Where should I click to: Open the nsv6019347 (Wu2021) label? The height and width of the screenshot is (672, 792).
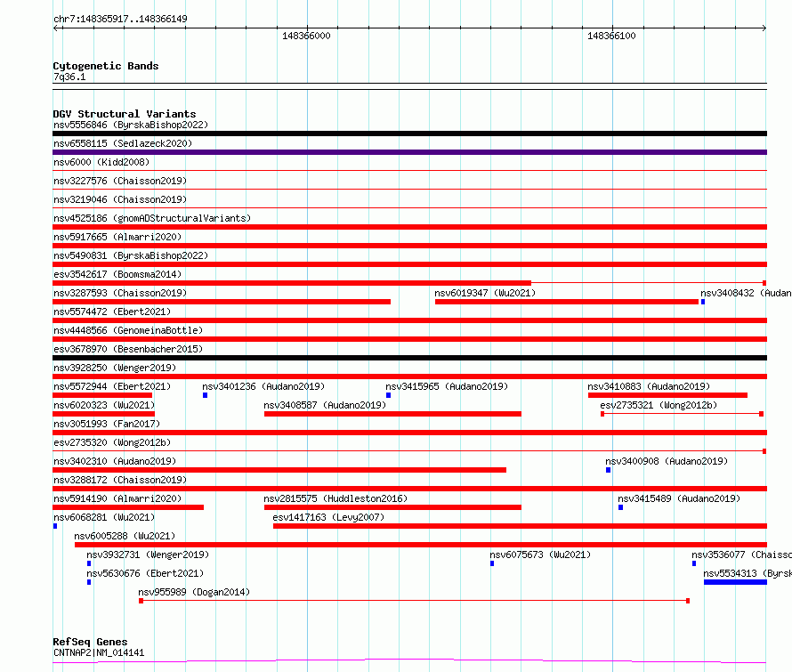pyautogui.click(x=485, y=293)
